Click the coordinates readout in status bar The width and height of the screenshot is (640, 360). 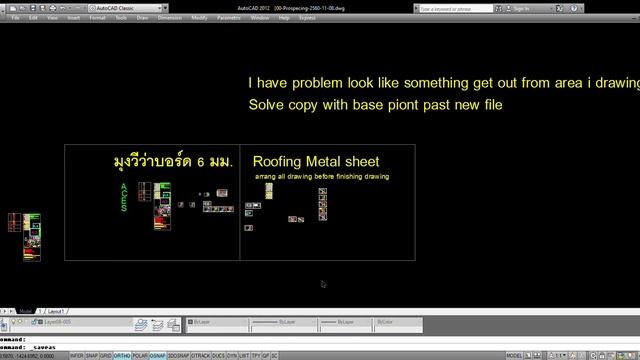(28, 356)
